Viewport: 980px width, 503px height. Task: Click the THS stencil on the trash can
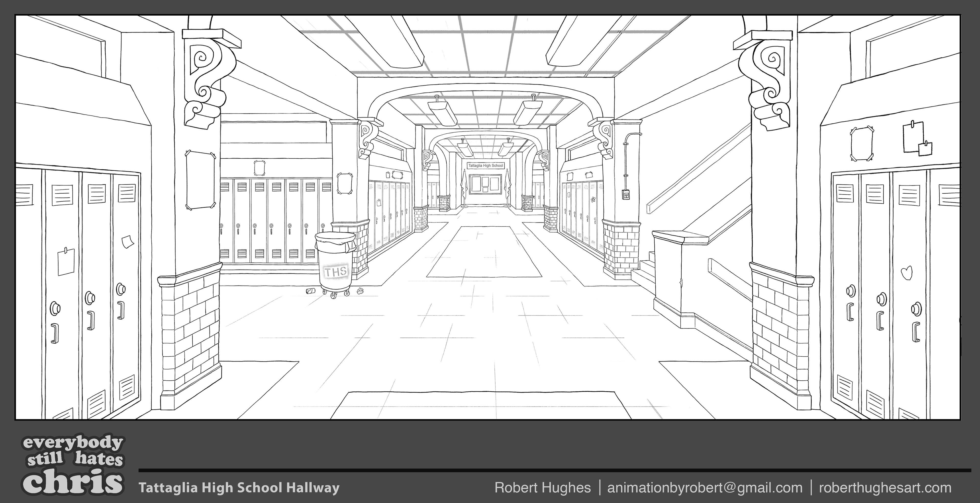click(x=336, y=272)
